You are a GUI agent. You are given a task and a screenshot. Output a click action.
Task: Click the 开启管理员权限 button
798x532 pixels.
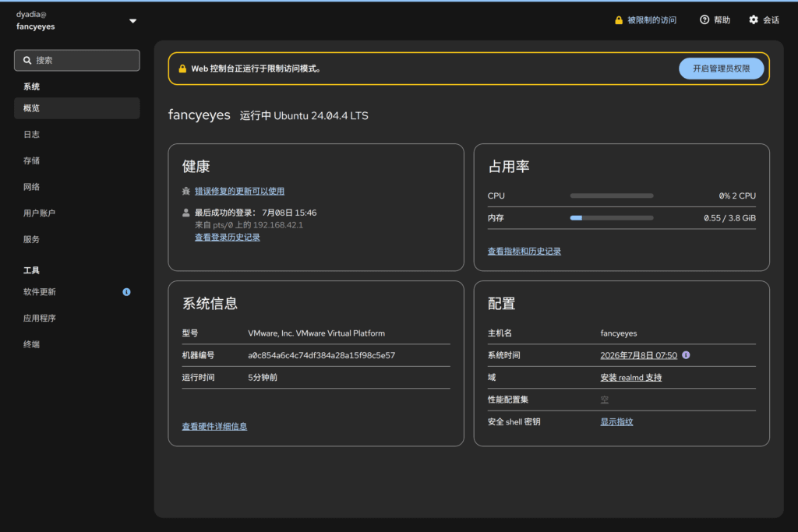pos(721,69)
